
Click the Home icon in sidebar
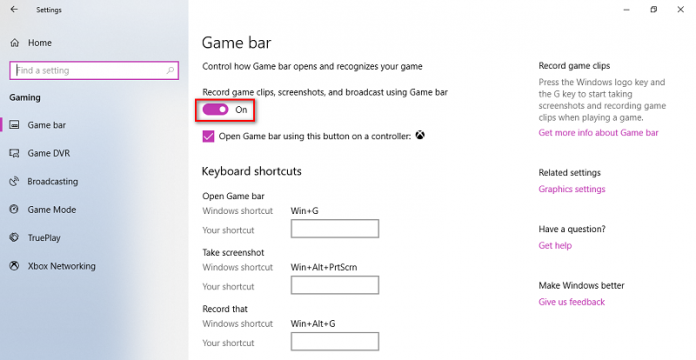(15, 43)
